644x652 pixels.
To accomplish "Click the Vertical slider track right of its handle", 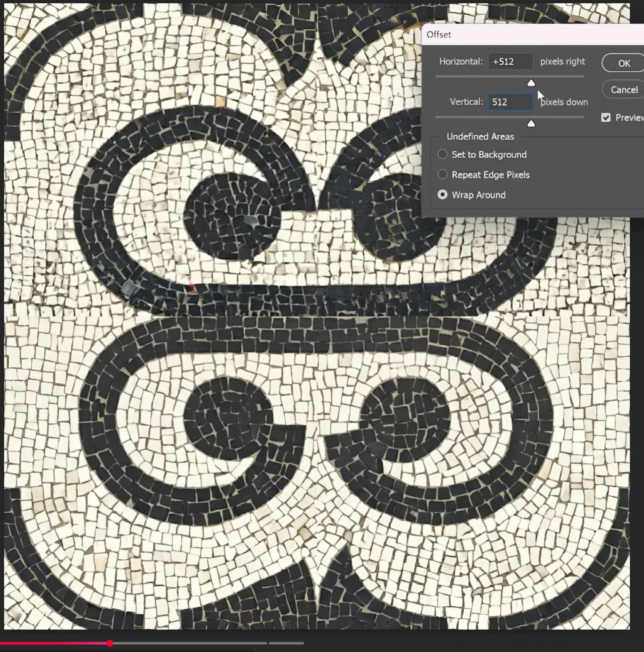I will [563, 117].
